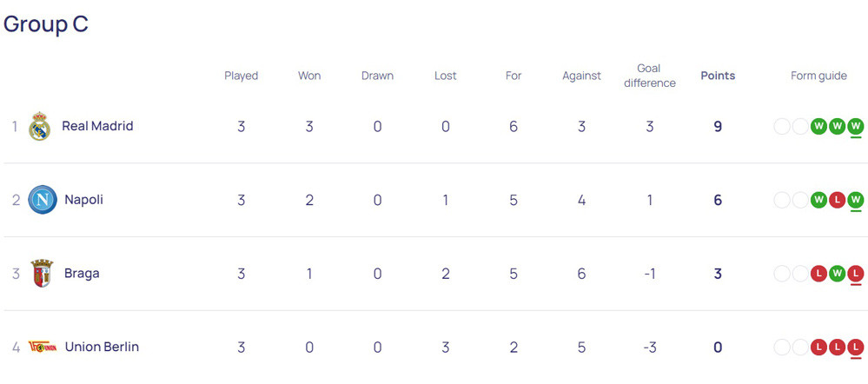The height and width of the screenshot is (384, 868).
Task: Open the Braga team name link
Action: pyautogui.click(x=82, y=274)
